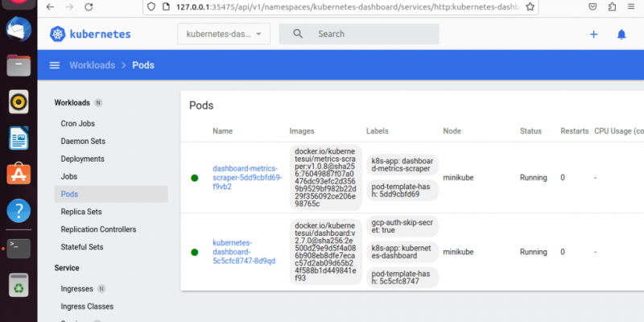Open the notifications bell icon
644x322 pixels.
tap(621, 35)
